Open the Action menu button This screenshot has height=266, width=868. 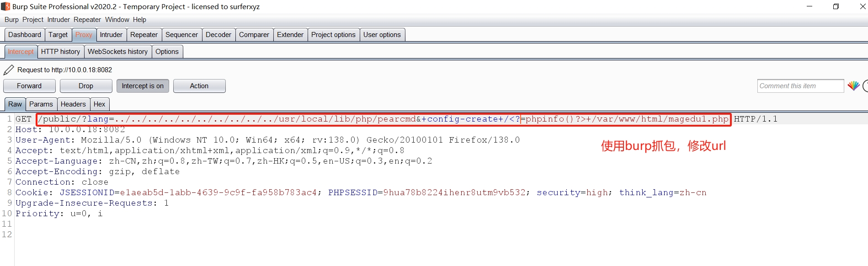tap(199, 86)
